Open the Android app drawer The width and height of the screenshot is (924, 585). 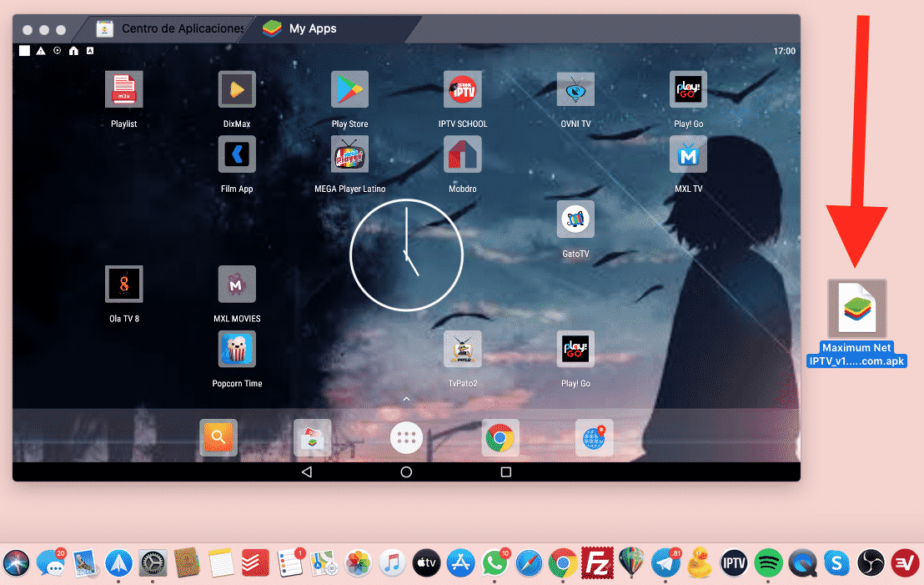coord(406,437)
